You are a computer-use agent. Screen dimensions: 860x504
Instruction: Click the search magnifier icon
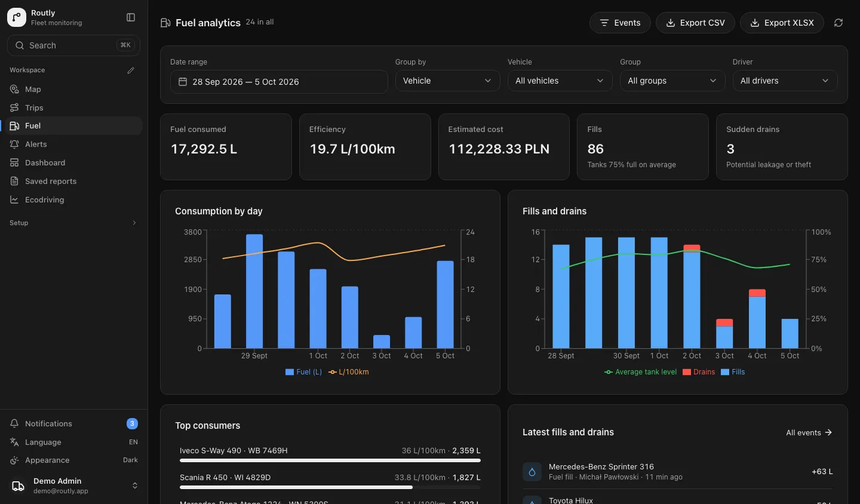20,45
